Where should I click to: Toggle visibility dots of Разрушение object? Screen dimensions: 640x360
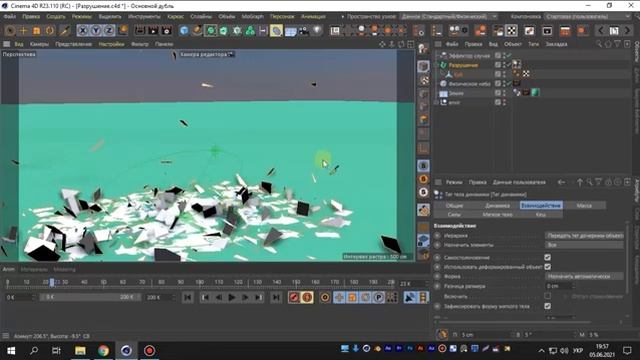(504, 64)
